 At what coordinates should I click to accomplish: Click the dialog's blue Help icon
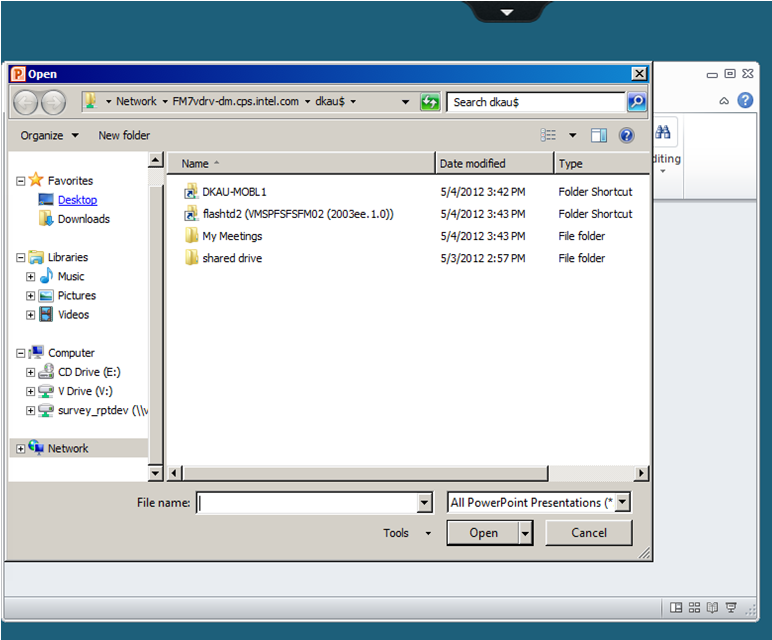(627, 135)
